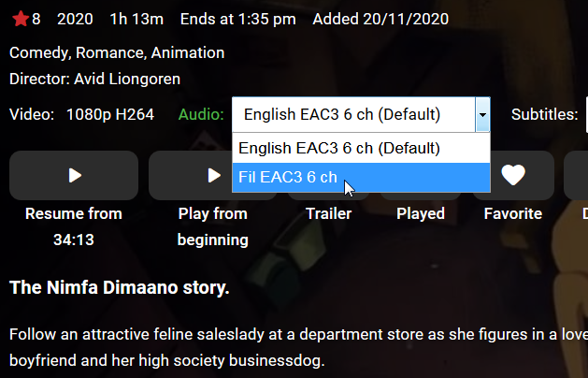Click the Trailer button label
The width and height of the screenshot is (588, 378).
click(x=329, y=213)
